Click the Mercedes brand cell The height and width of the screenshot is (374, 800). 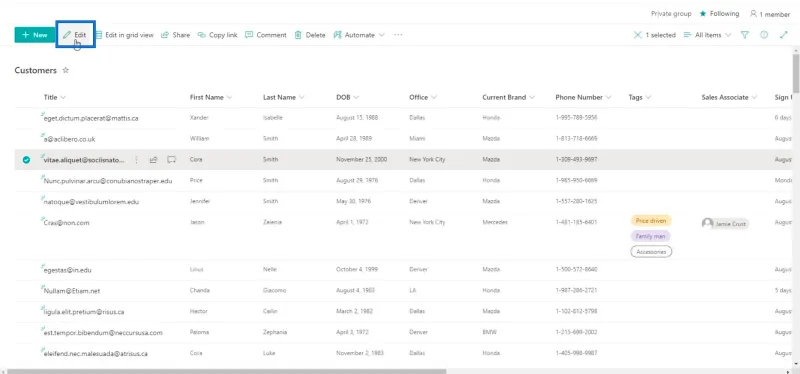click(495, 222)
